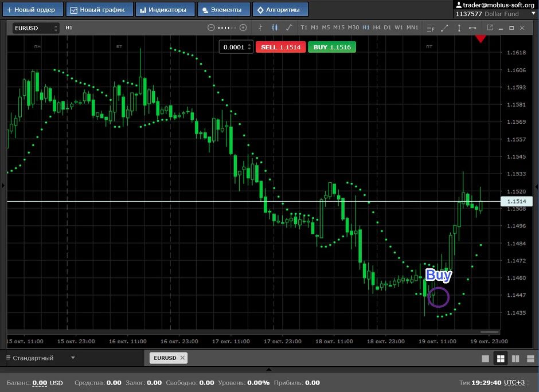
Task: Click the 'Средства: 0.00' status entry
Action: (x=98, y=383)
